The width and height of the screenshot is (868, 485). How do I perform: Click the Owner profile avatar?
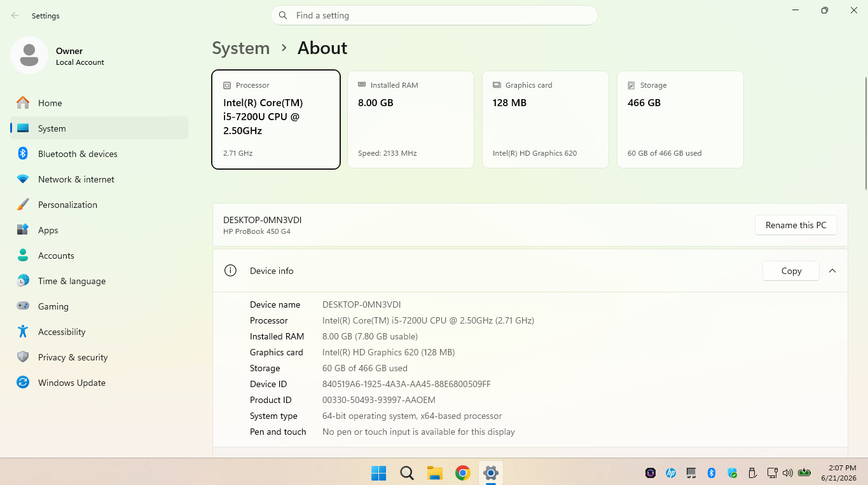29,55
